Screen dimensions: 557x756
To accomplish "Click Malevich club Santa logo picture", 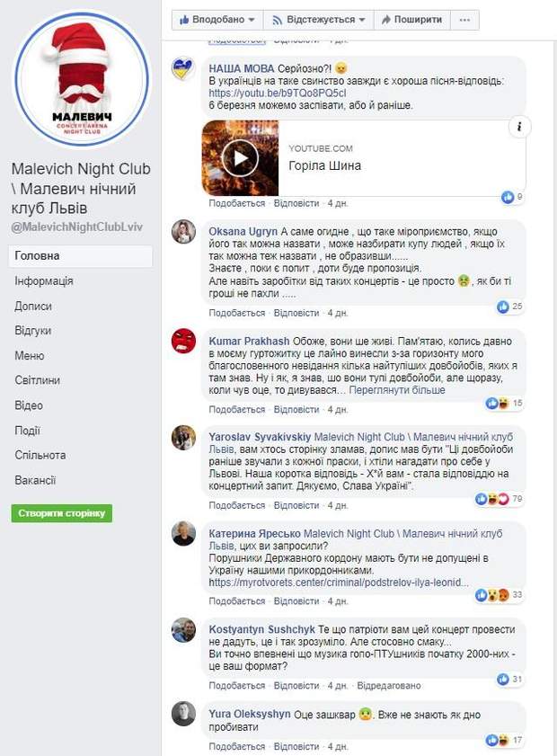I will (82, 79).
